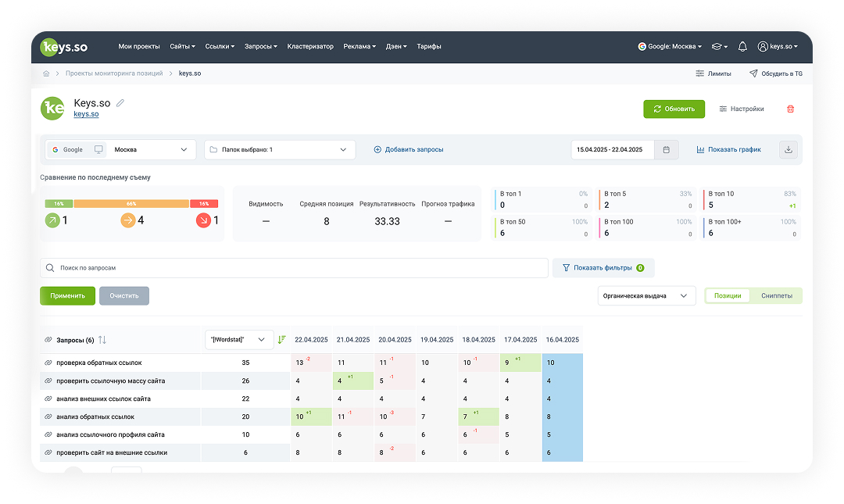
Task: Switch view to Позиции
Action: point(728,295)
